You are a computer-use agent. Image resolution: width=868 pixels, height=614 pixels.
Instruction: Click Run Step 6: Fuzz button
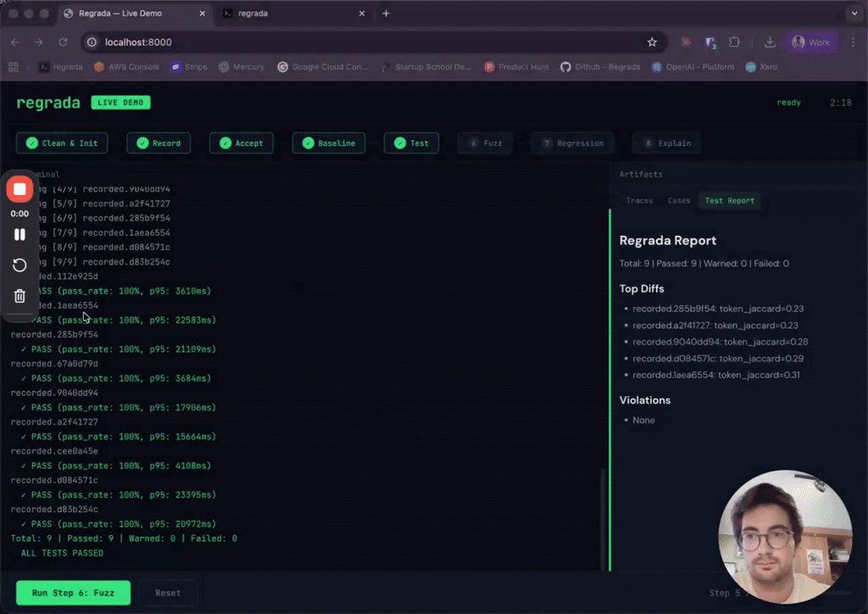pyautogui.click(x=73, y=593)
